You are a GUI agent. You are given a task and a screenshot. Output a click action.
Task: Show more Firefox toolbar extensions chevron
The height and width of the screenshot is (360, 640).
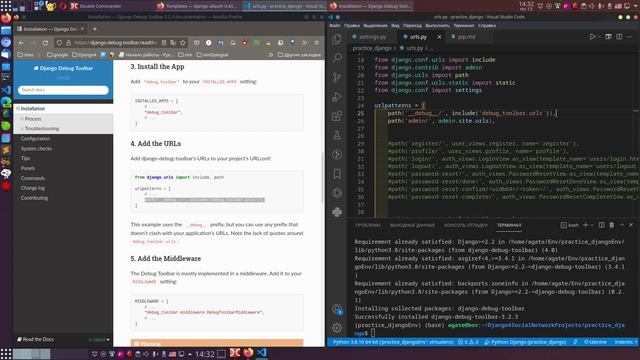(x=304, y=42)
